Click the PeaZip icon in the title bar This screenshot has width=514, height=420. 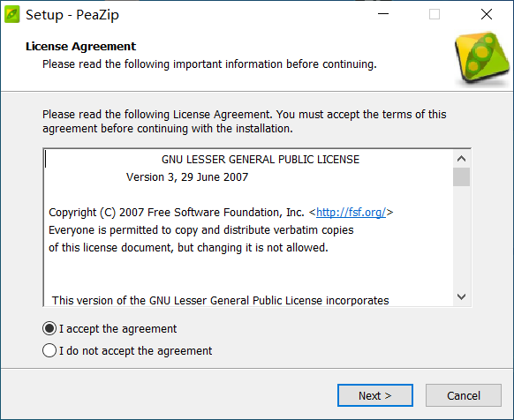pyautogui.click(x=12, y=15)
